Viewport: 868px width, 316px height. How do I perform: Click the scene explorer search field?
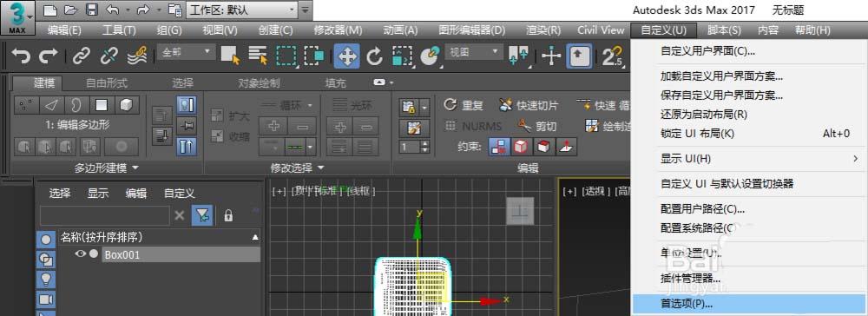(x=105, y=215)
